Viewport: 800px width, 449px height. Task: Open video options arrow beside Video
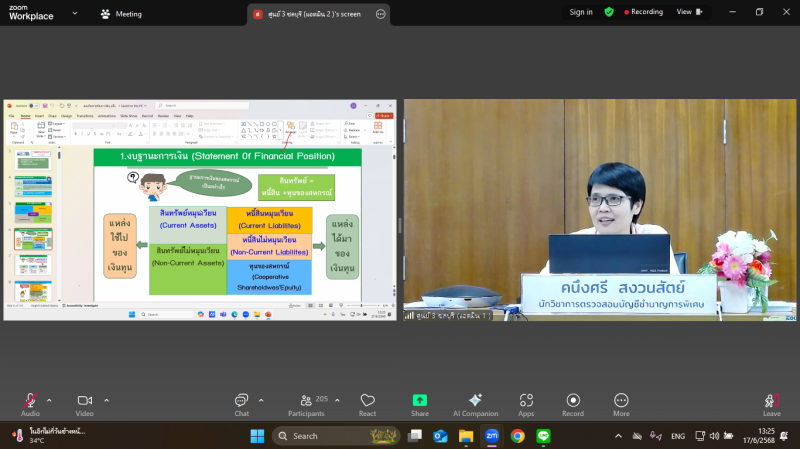pos(107,401)
